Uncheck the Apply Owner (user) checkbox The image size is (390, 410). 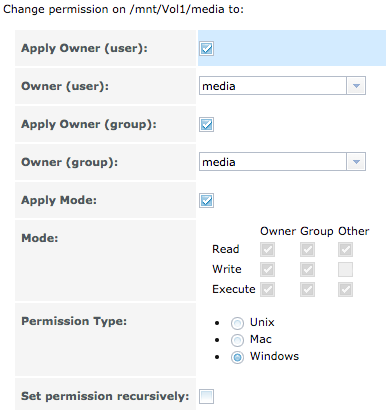tap(206, 48)
